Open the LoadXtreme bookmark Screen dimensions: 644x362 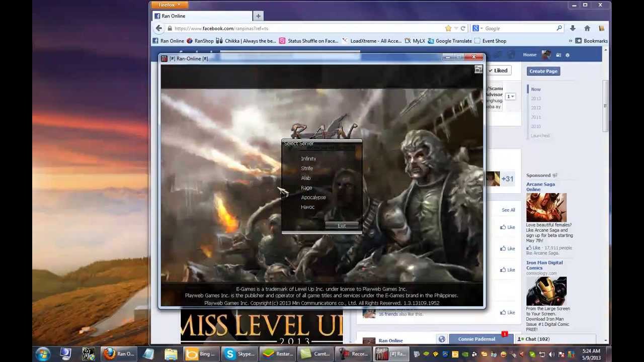(371, 41)
